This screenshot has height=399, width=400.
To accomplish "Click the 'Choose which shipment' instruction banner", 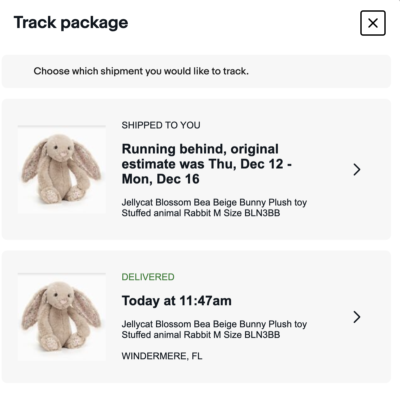I will (x=196, y=71).
